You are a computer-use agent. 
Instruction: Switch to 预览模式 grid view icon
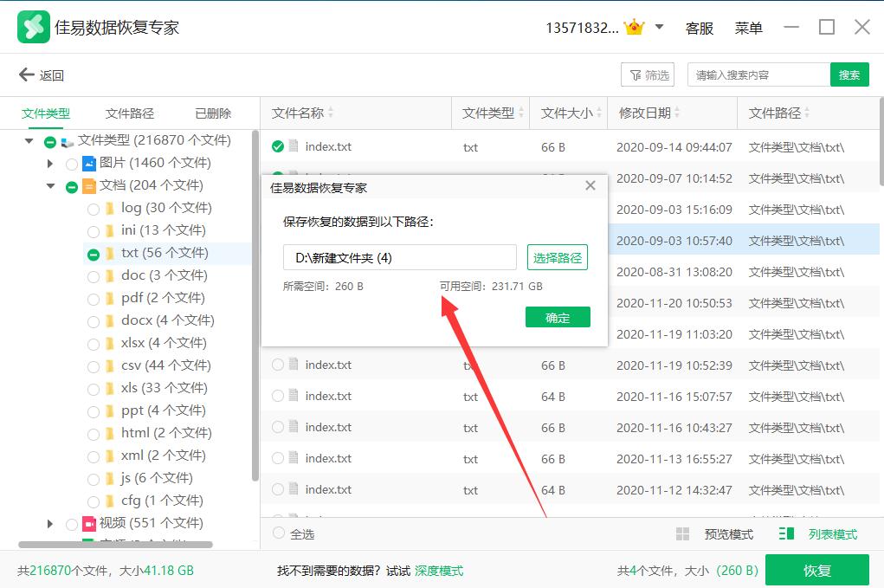682,534
